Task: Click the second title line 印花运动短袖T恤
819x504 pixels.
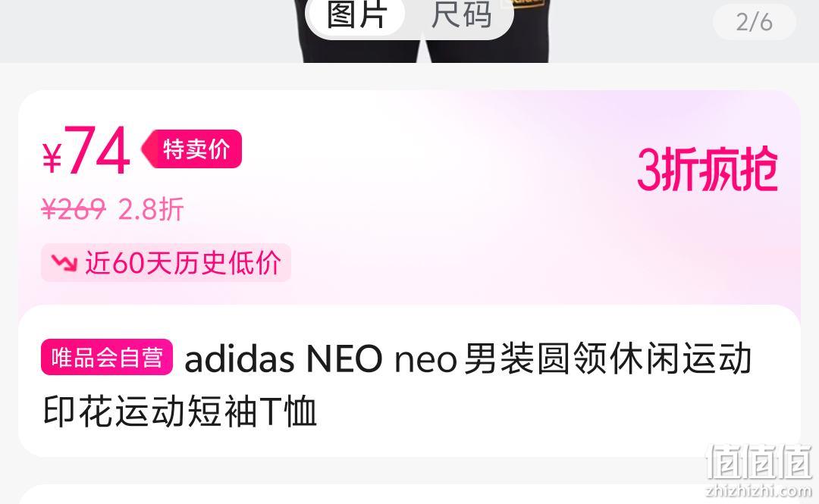Action: pos(180,412)
